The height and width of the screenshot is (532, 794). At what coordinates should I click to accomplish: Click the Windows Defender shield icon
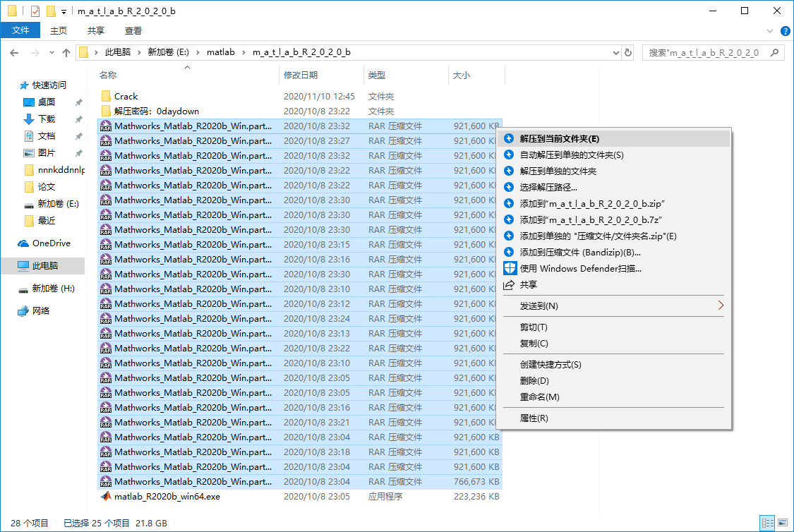pyautogui.click(x=510, y=267)
